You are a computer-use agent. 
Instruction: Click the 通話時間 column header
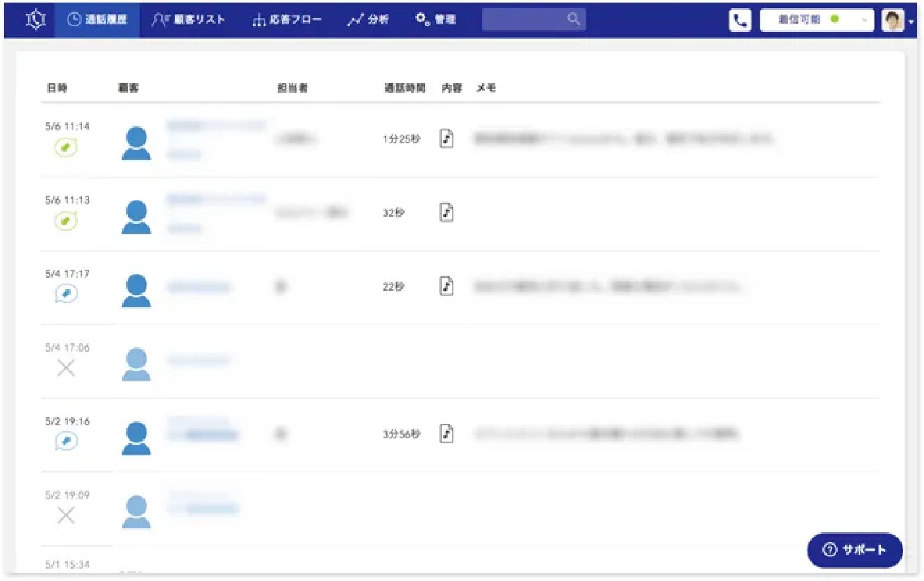click(x=405, y=88)
